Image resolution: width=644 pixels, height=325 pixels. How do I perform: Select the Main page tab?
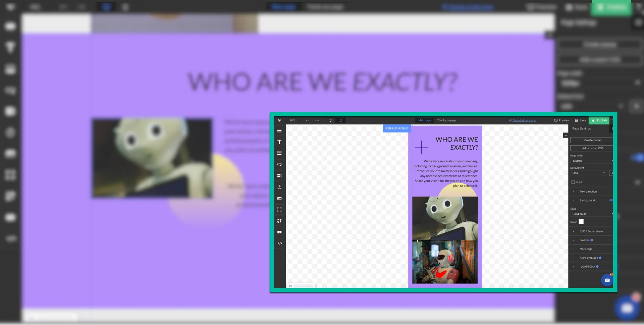pos(424,120)
